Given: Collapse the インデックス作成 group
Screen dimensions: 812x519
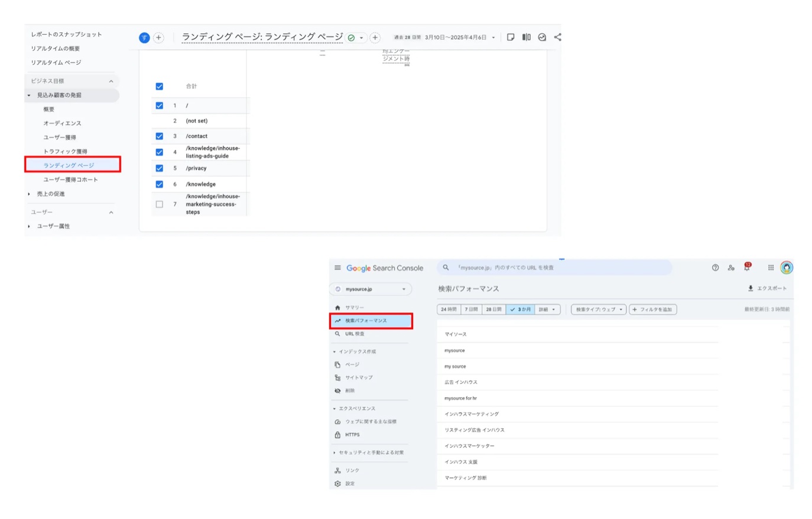Looking at the screenshot, I should (334, 351).
